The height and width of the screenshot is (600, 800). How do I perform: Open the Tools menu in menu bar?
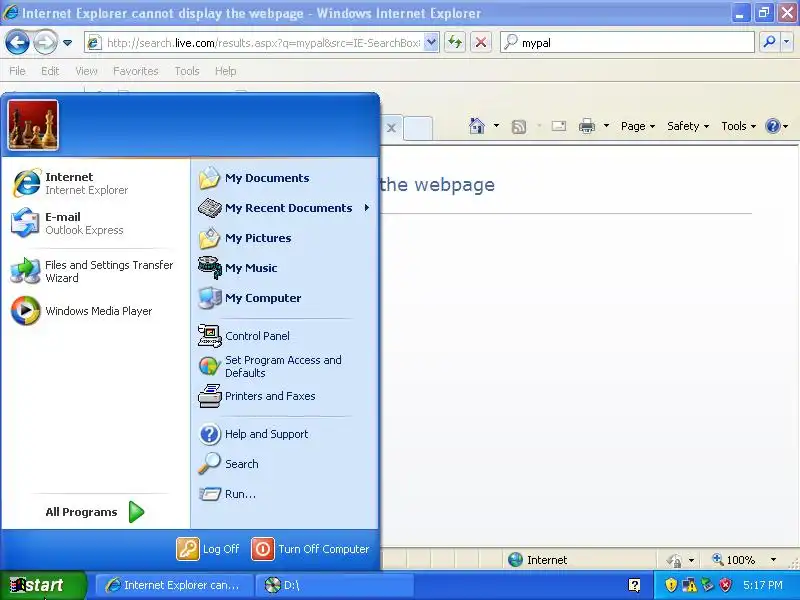(187, 71)
